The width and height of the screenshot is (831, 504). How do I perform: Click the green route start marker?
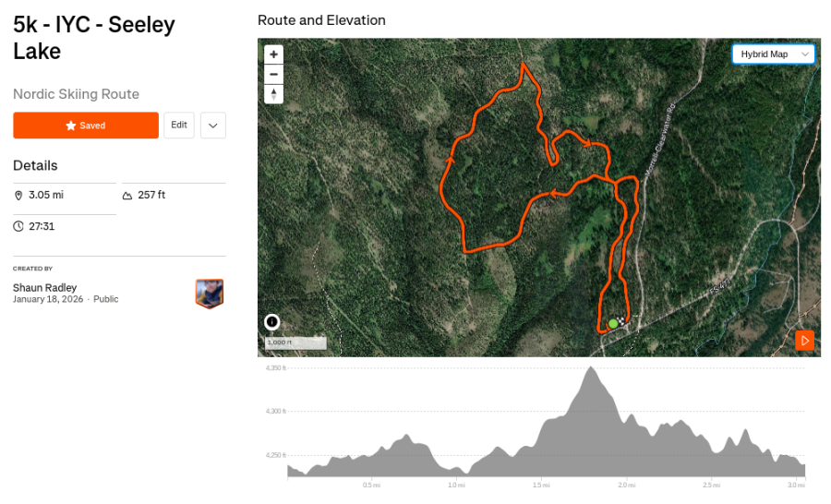pyautogui.click(x=612, y=323)
